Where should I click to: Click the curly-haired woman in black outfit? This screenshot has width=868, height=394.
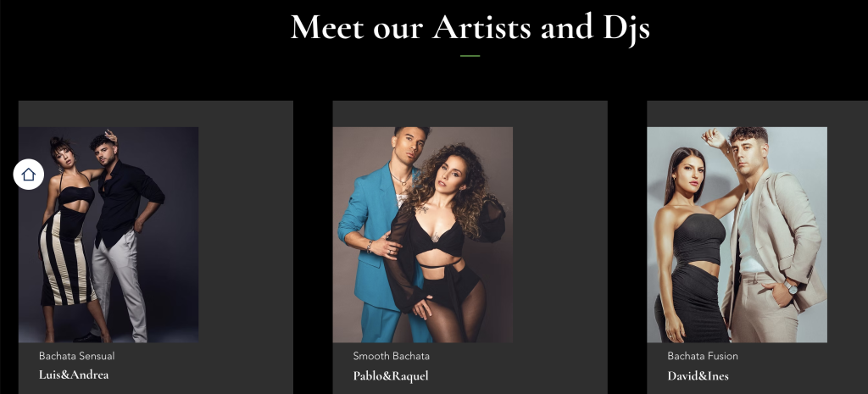442,243
